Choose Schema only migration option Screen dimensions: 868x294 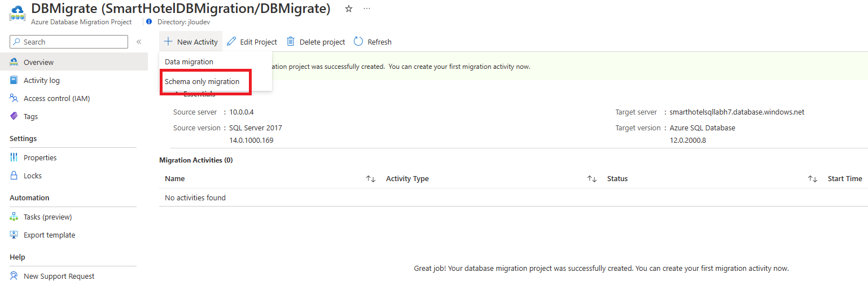[202, 81]
